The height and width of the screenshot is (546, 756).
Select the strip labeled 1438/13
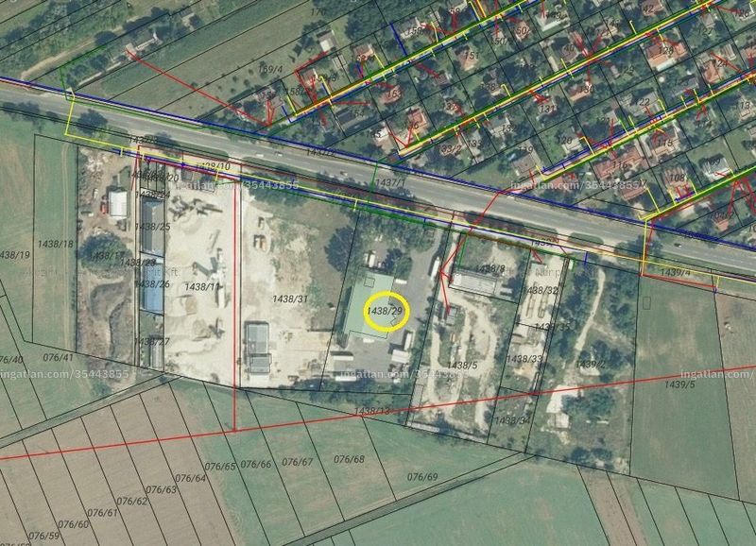pos(371,411)
